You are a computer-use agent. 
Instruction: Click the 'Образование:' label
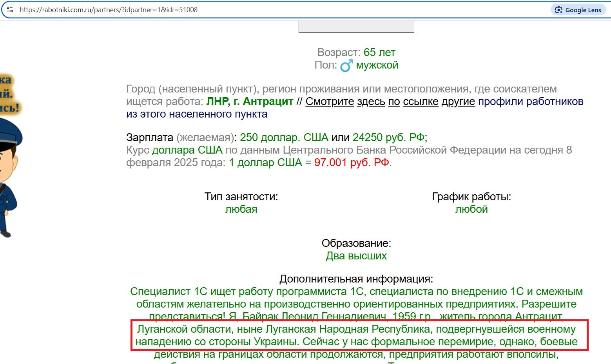pyautogui.click(x=356, y=243)
